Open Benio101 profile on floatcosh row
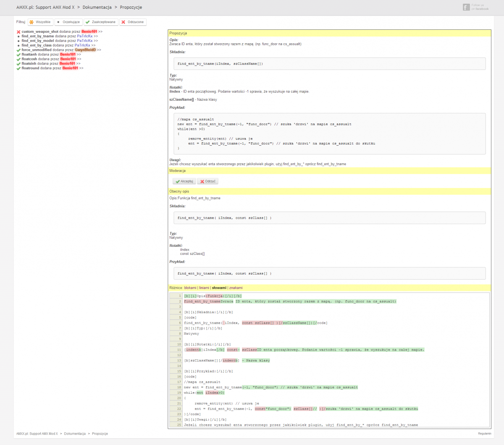This screenshot has height=445, width=504. (x=68, y=59)
